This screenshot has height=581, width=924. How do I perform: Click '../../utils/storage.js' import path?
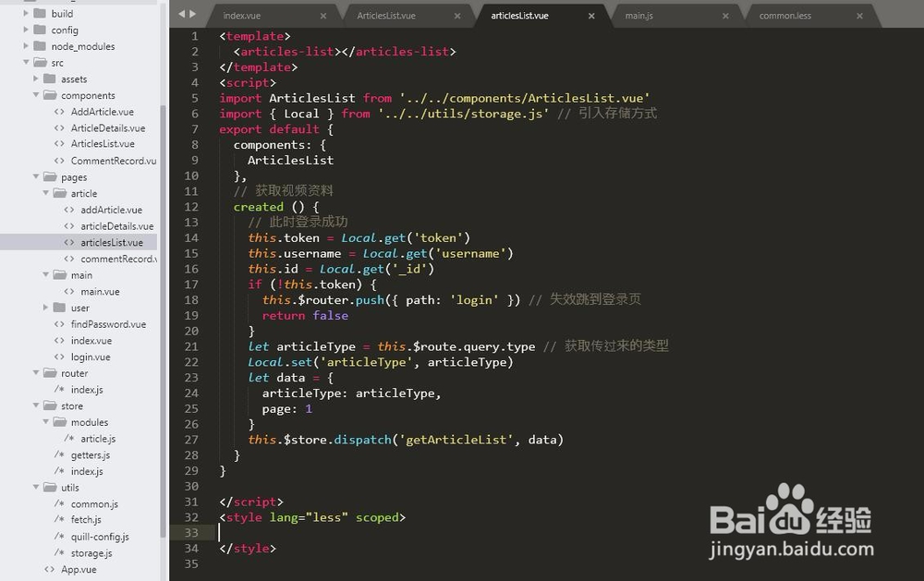463,114
